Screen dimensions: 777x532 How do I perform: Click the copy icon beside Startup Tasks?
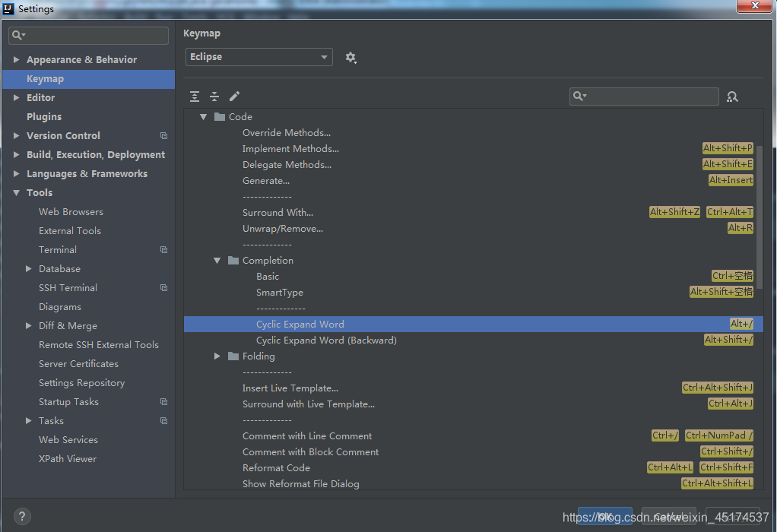tap(164, 402)
